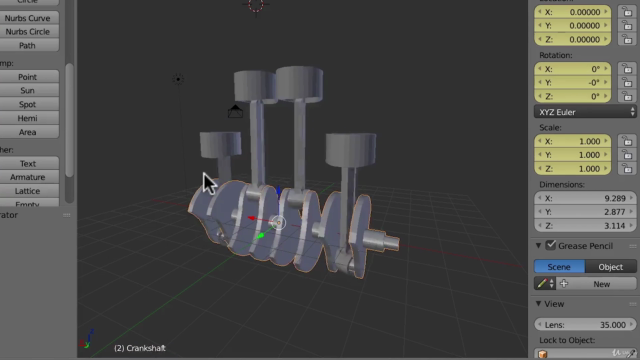Open the XYZ Euler rotation mode dropdown
The height and width of the screenshot is (360, 640).
tap(585, 112)
